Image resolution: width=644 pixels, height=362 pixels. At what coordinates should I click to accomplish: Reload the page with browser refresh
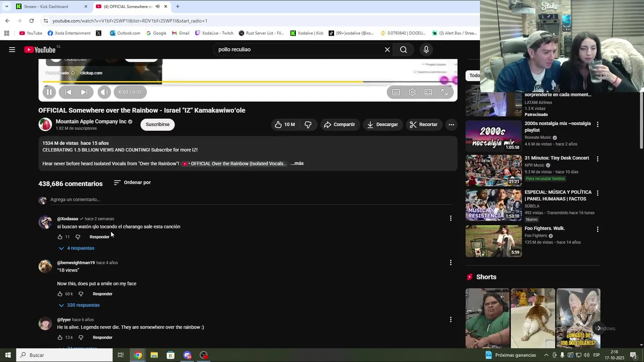click(31, 21)
